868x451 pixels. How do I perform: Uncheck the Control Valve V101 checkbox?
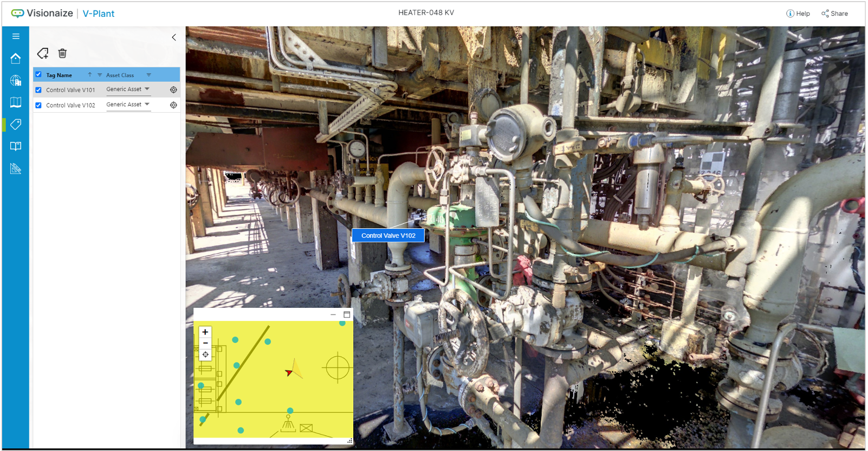[38, 90]
